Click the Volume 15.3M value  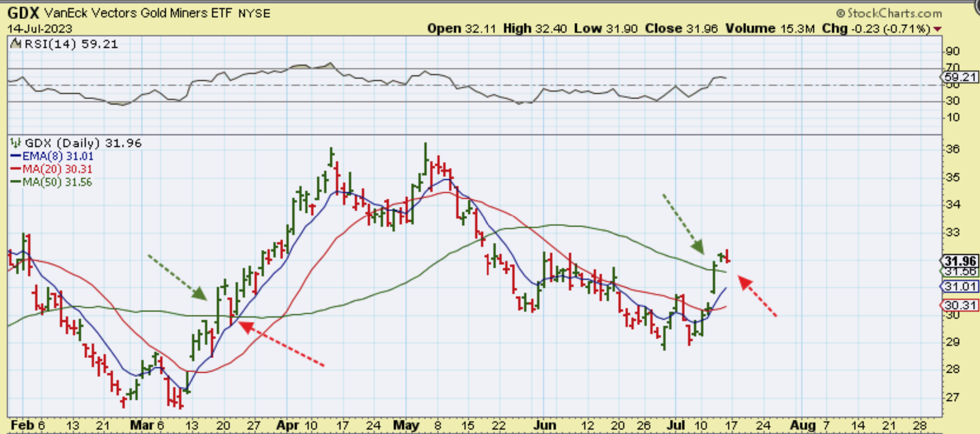[770, 29]
